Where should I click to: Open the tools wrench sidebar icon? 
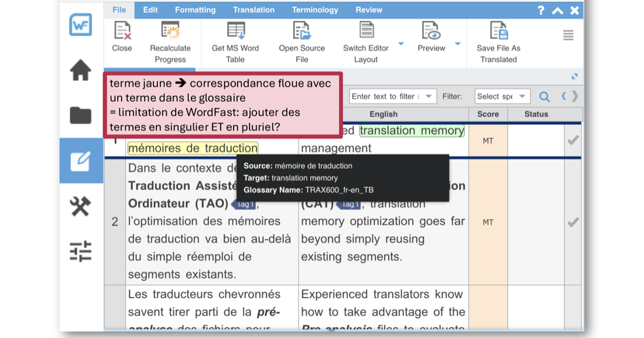click(x=81, y=206)
